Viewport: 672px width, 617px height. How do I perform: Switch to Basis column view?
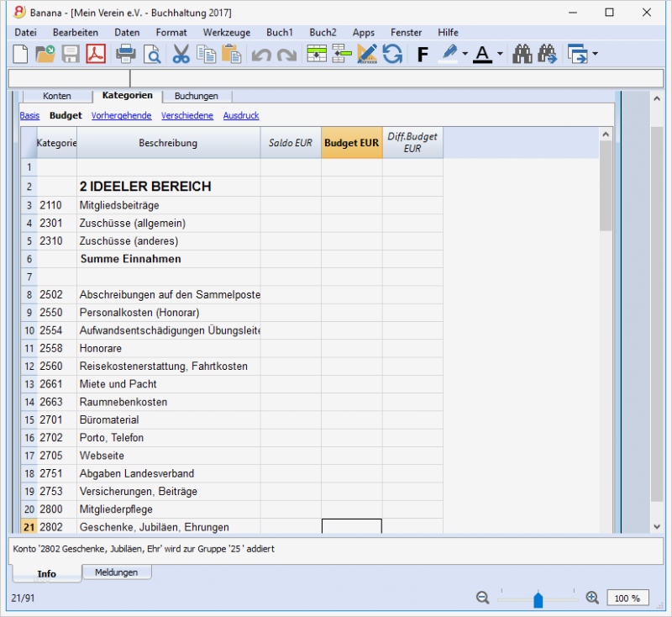click(x=29, y=116)
